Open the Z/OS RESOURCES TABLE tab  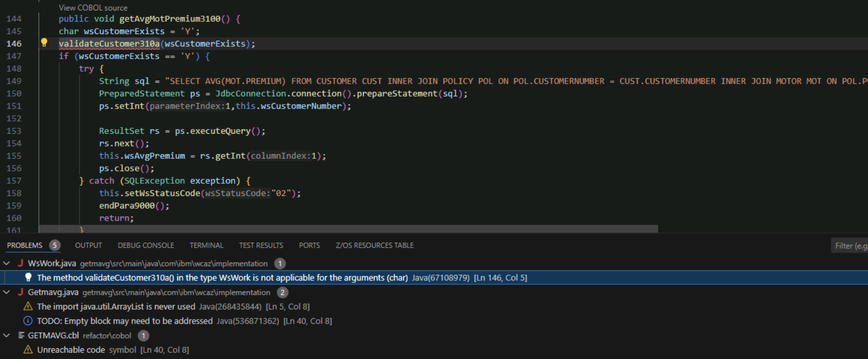pyautogui.click(x=374, y=245)
